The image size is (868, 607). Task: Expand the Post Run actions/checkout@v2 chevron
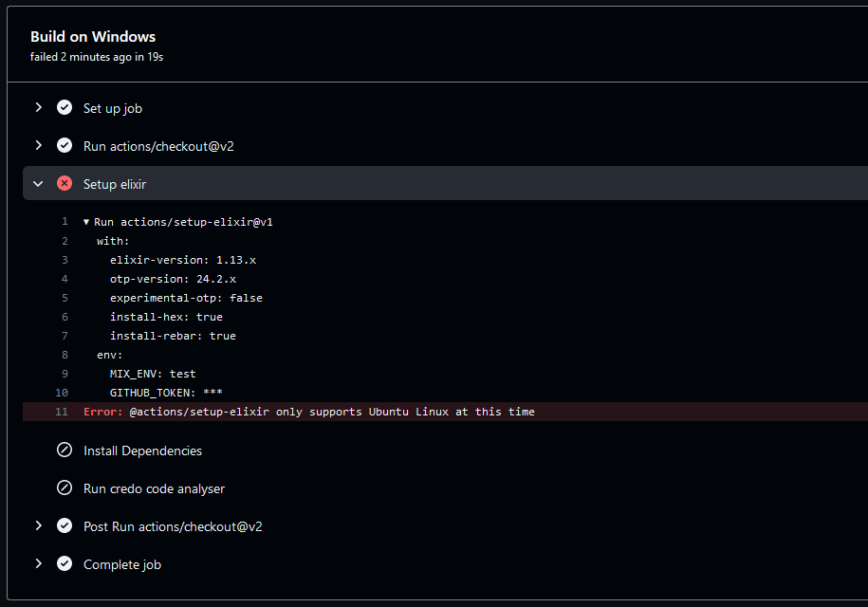coord(38,525)
